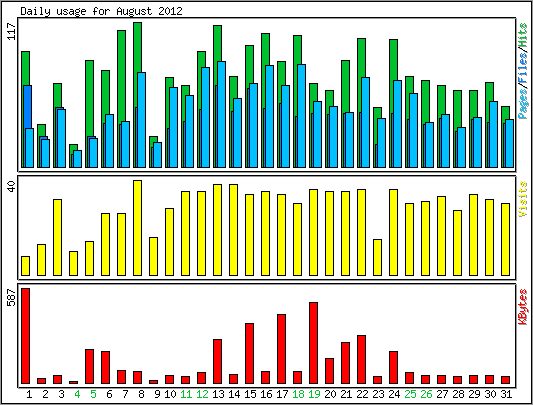533x405 pixels.
Task: Click day label "22" on the x-axis
Action: click(362, 394)
